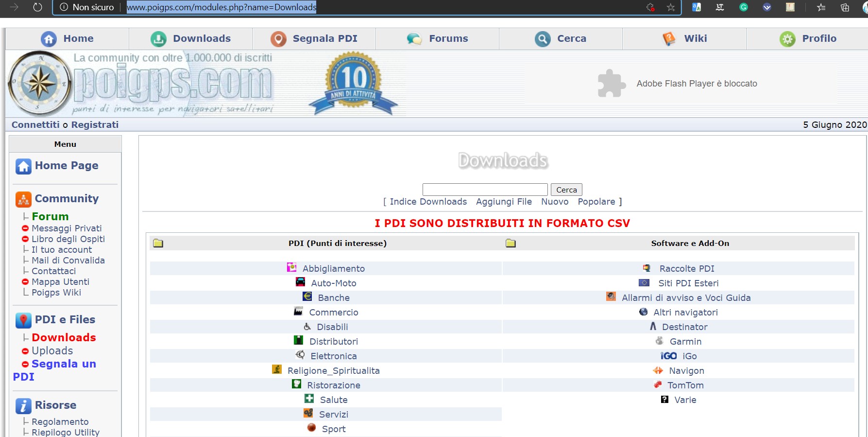868x437 pixels.
Task: Click the iGo logo icon
Action: click(x=668, y=356)
